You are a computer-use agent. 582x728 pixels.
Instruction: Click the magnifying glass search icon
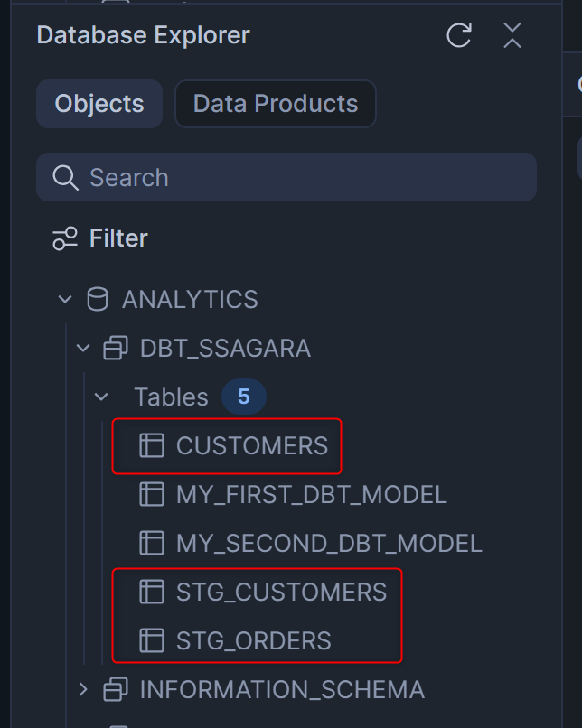(66, 177)
